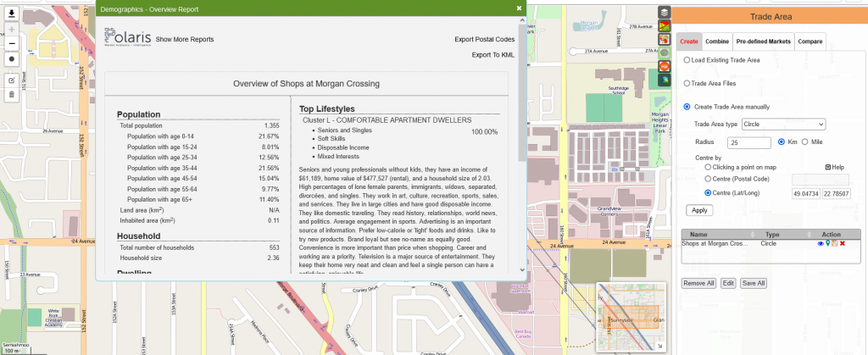
Task: Click the trash delete shapes tool
Action: 12,95
